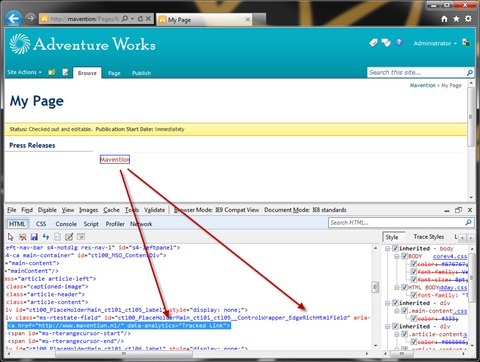Viewport: 480px width, 362px height.
Task: Open the Validate menu in developer tools
Action: point(154,210)
